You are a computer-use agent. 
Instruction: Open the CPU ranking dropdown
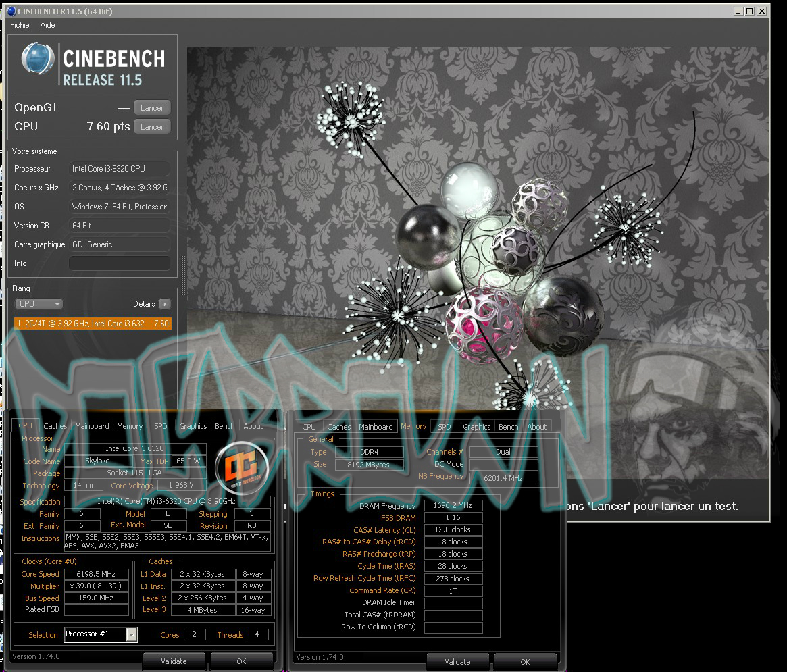point(39,304)
